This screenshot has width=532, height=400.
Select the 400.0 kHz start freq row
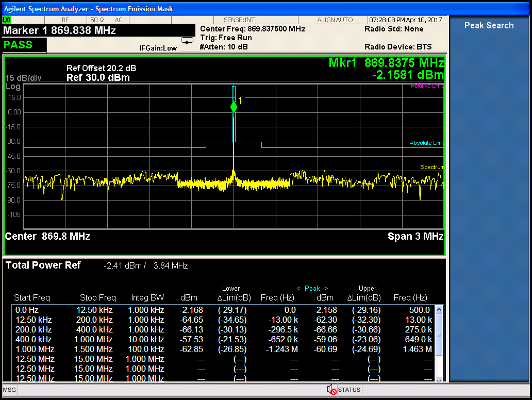point(32,339)
